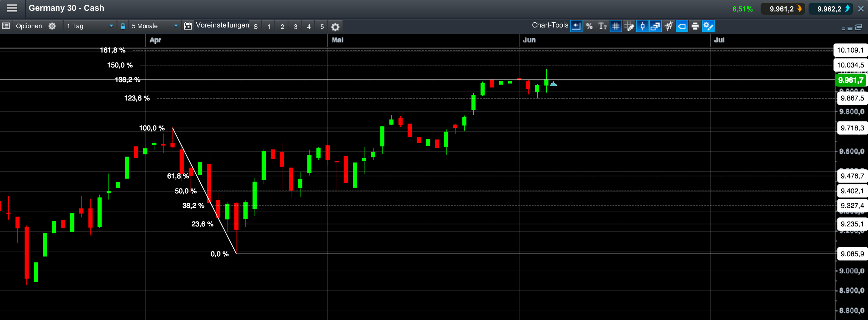
Task: Click the 138,2 % Fibonacci level label
Action: click(128, 80)
